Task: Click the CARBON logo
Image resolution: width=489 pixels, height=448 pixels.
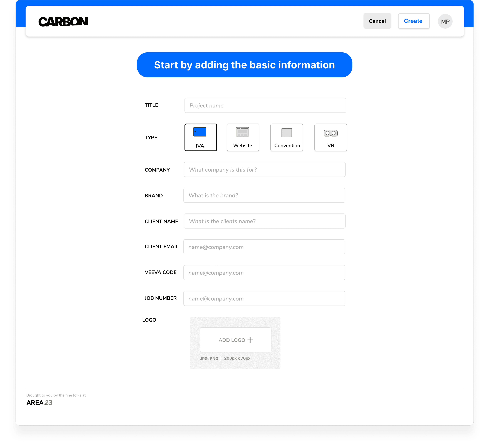Action: [63, 22]
